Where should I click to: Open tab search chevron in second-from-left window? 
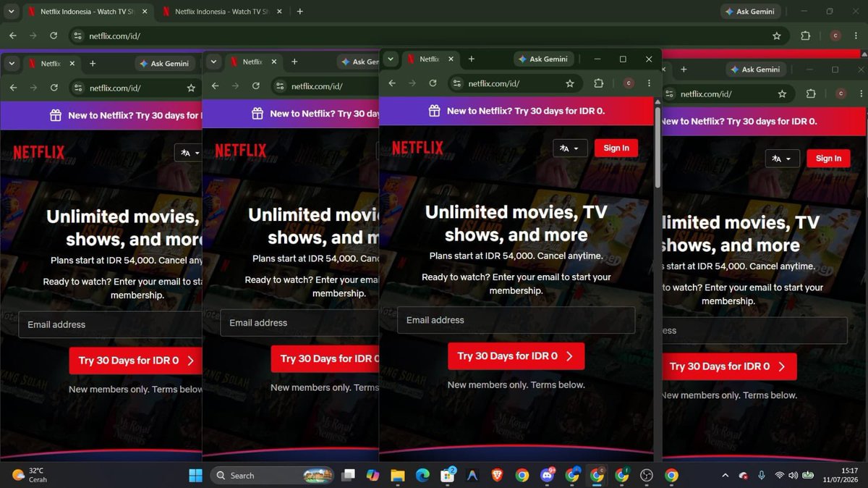(x=213, y=62)
